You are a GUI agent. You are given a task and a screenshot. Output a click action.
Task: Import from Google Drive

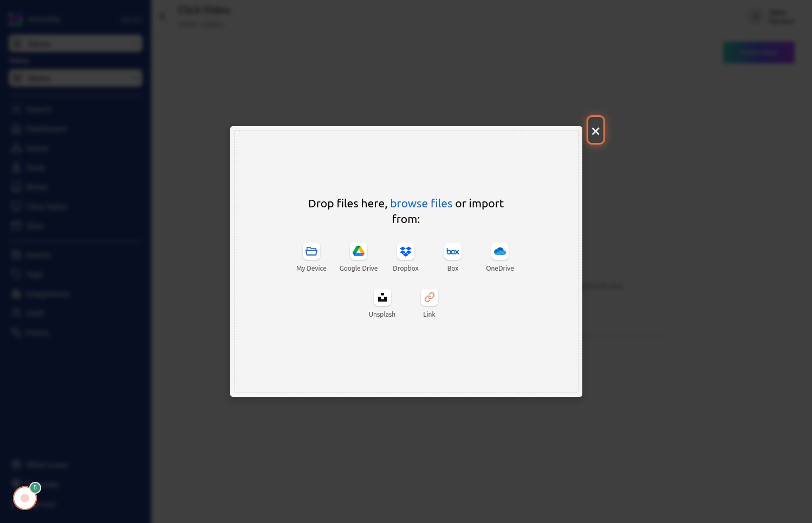pos(359,258)
